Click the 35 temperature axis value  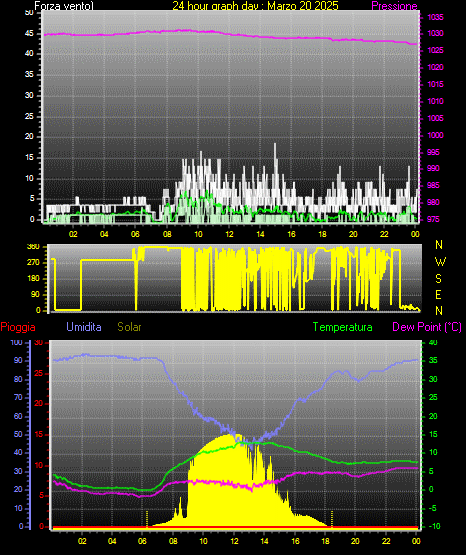click(x=433, y=361)
